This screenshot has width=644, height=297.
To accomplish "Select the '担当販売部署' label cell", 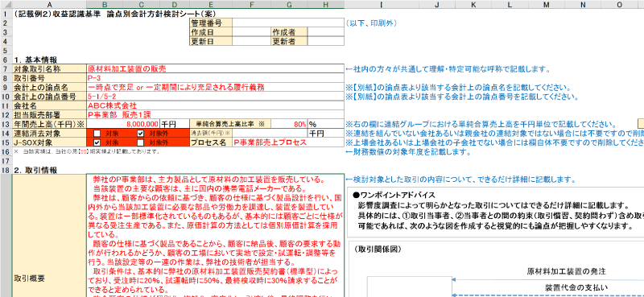I will click(50, 114).
